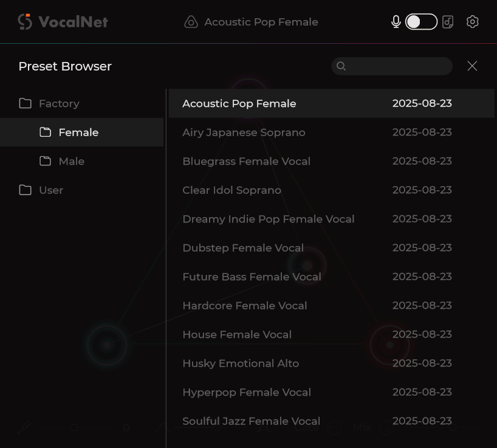Click the preset icon beside Acoustic Pop Female title
497x448 pixels.
[x=191, y=21]
